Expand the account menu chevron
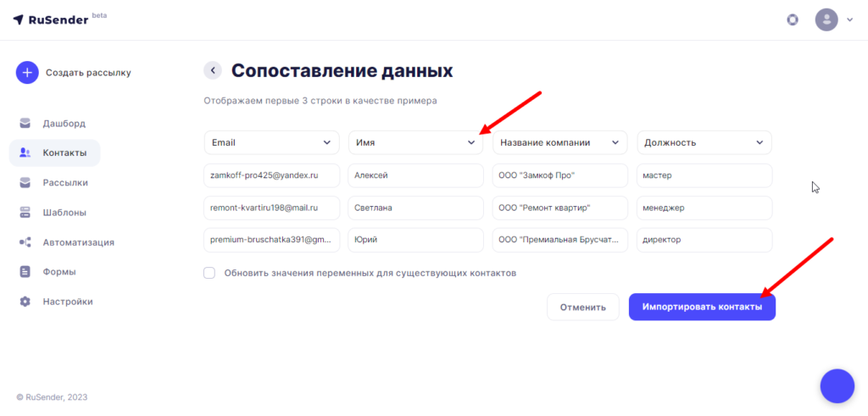Screen dimensions: 868x416 850,20
